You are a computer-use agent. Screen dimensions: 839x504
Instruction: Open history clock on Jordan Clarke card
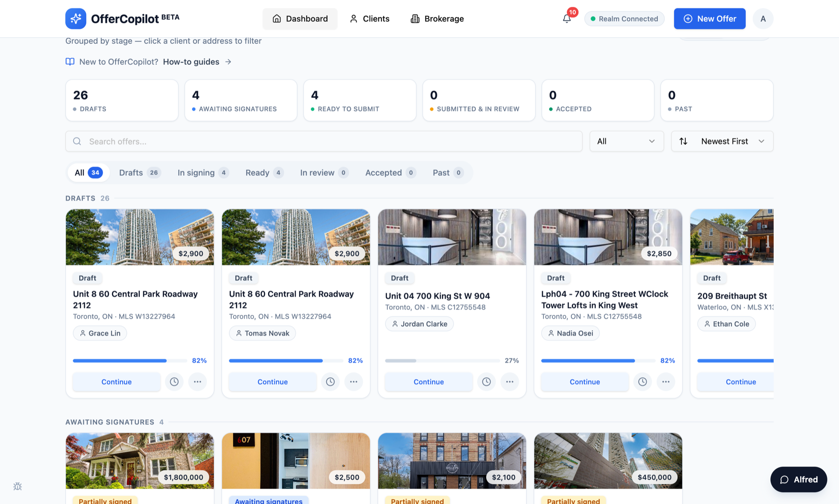487,381
